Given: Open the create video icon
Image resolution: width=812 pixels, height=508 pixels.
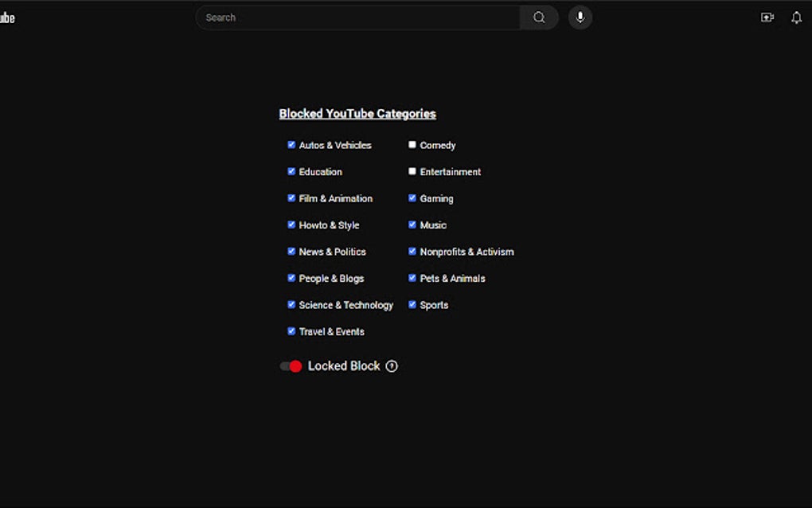Looking at the screenshot, I should pos(767,18).
